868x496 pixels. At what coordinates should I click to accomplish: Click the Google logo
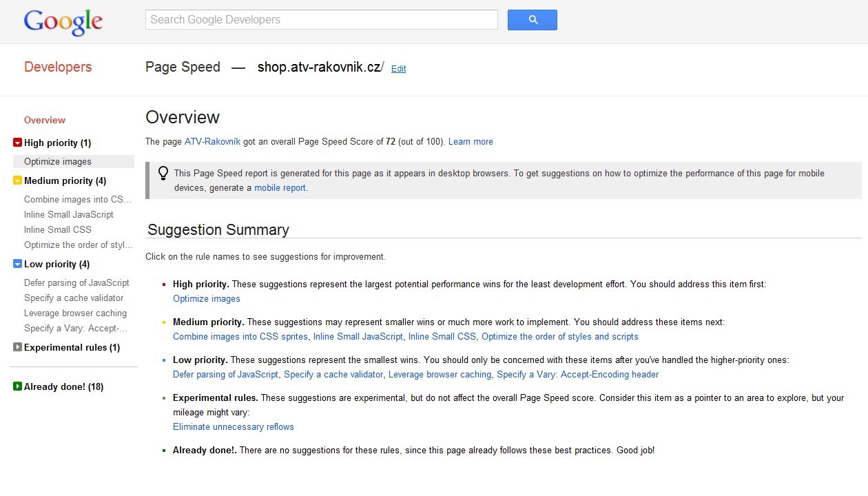[x=63, y=22]
